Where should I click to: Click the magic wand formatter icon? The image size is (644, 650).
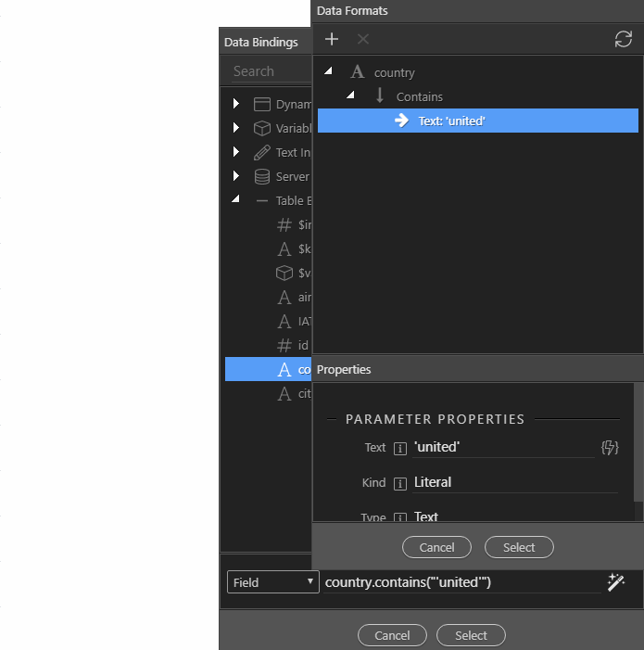[x=616, y=582]
